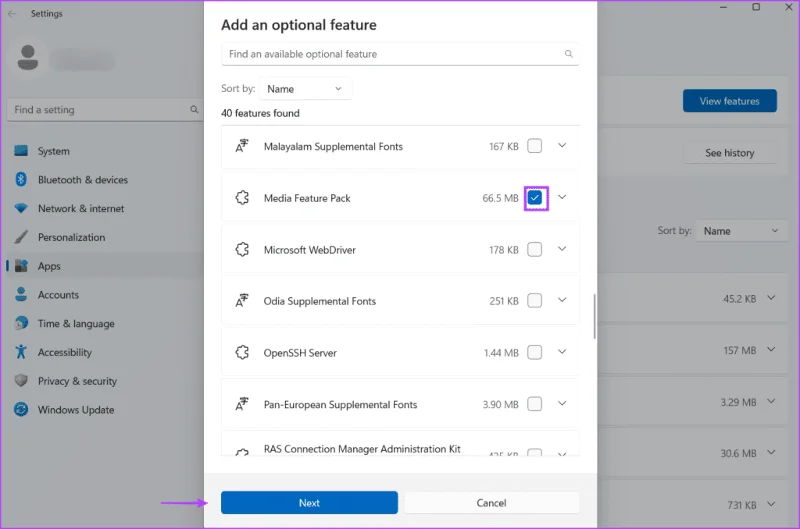Image resolution: width=800 pixels, height=529 pixels.
Task: Open the dialog's Sort by Name dropdown
Action: 305,89
